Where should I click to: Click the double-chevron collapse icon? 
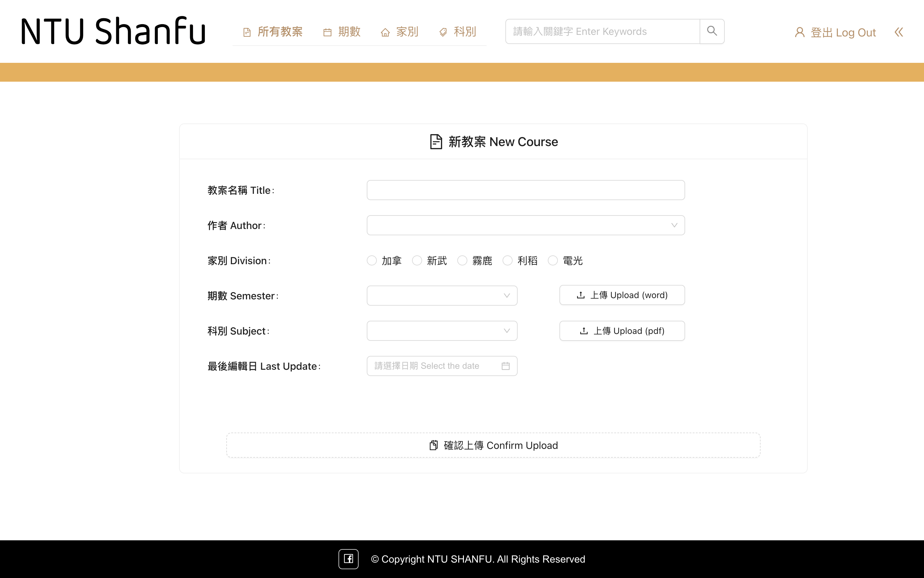(x=899, y=32)
